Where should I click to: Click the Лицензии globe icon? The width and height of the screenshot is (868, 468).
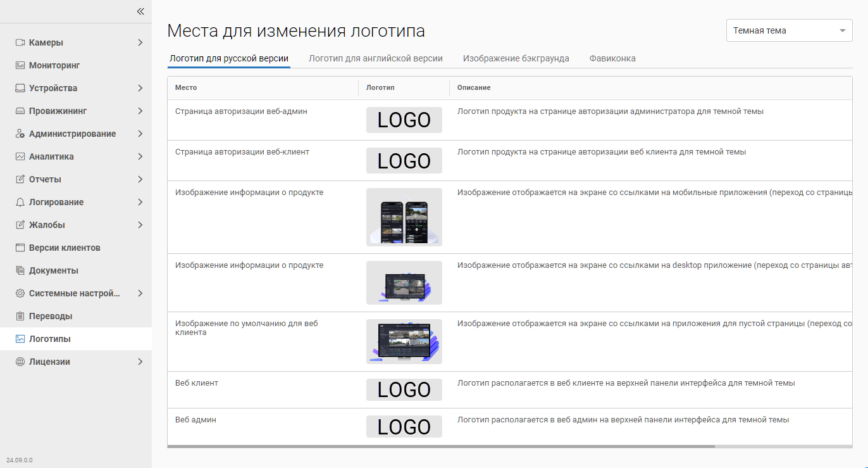20,362
